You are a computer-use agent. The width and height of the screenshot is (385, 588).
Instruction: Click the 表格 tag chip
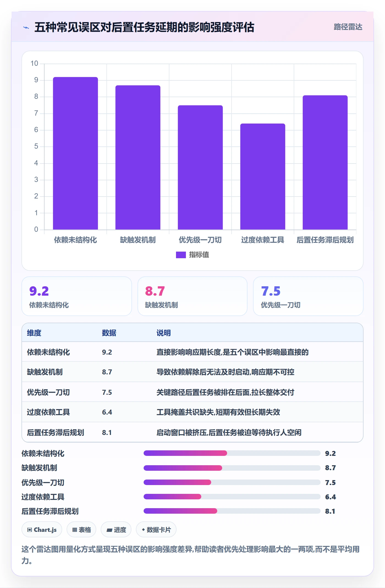click(81, 530)
